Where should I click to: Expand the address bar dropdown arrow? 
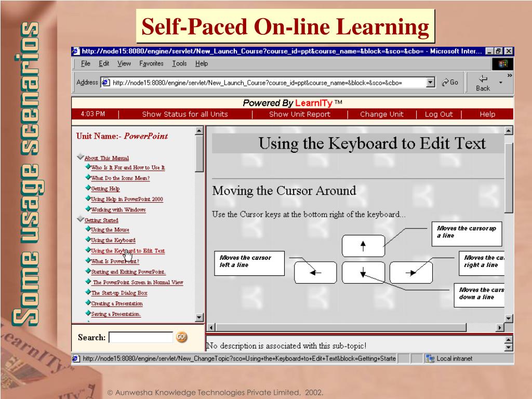pos(430,83)
